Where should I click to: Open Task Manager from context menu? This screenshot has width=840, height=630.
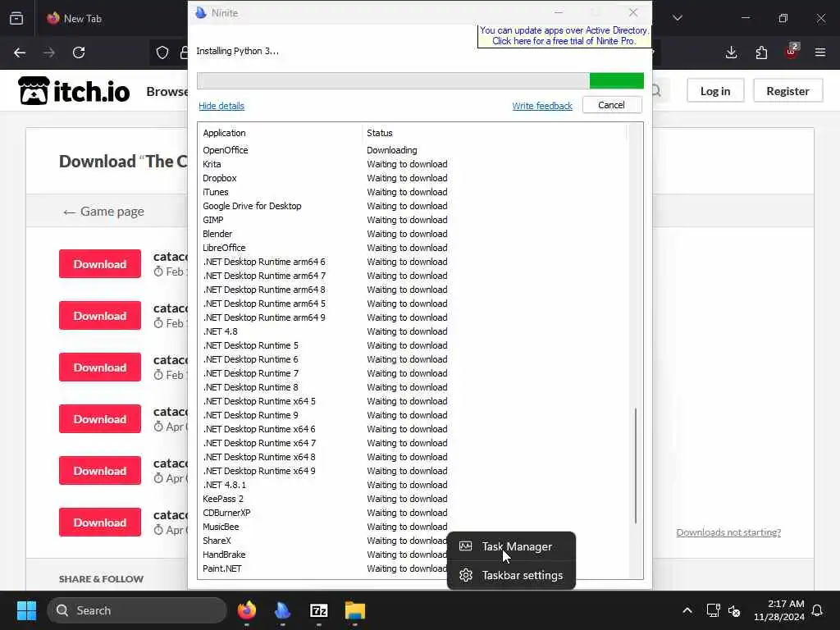coord(511,546)
